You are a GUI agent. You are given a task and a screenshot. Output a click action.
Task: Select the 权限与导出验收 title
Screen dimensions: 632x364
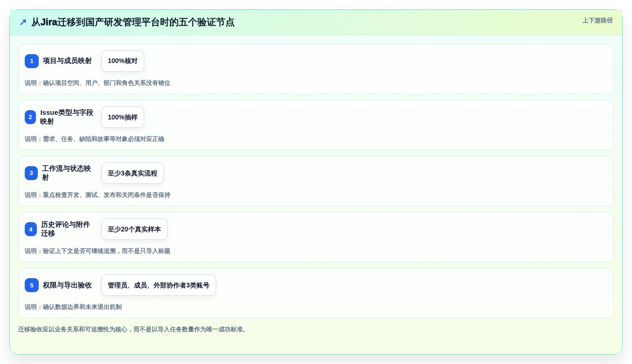click(x=67, y=285)
